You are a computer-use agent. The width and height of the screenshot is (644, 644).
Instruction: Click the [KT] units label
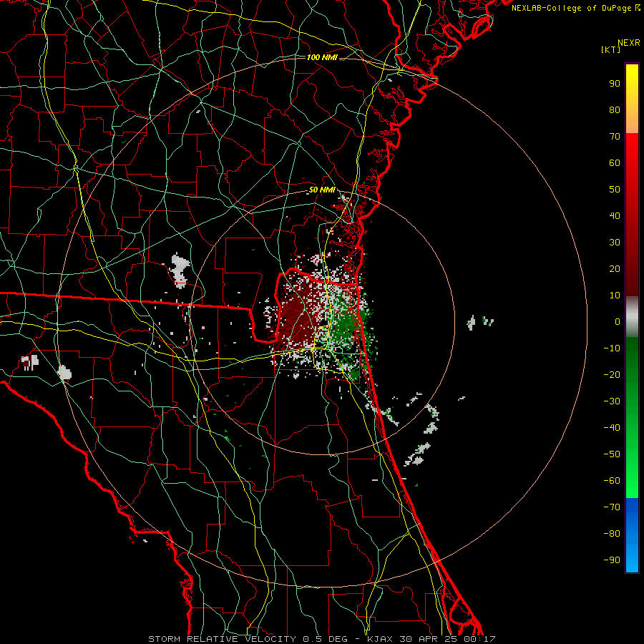pyautogui.click(x=611, y=49)
